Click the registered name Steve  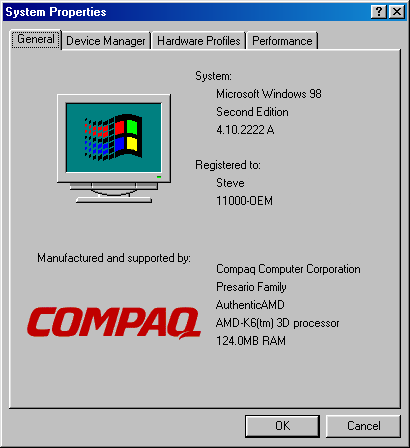click(x=230, y=183)
